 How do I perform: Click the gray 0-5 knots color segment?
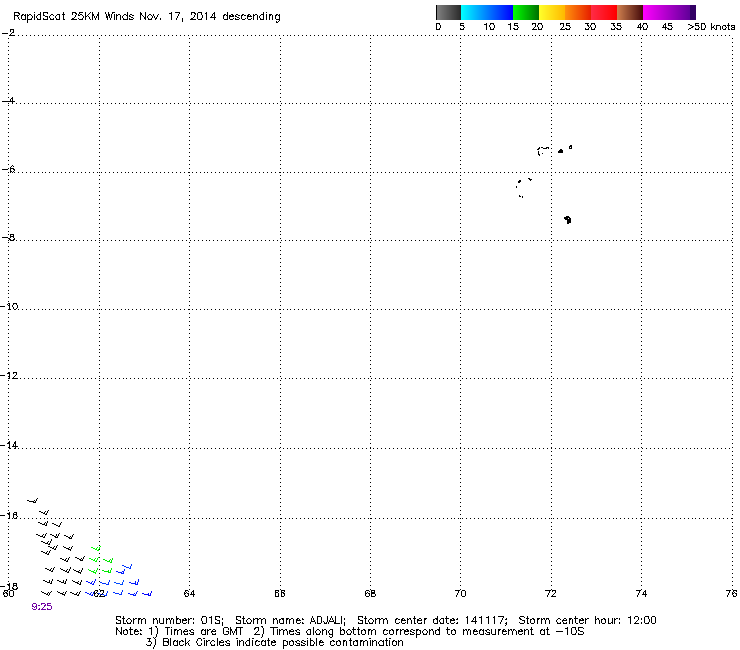pyautogui.click(x=448, y=12)
